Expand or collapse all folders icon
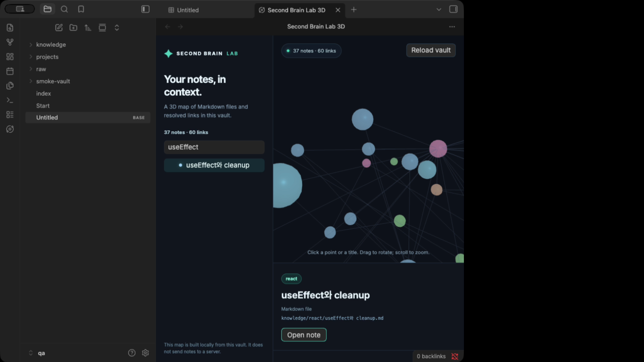The height and width of the screenshot is (362, 644). click(x=117, y=27)
